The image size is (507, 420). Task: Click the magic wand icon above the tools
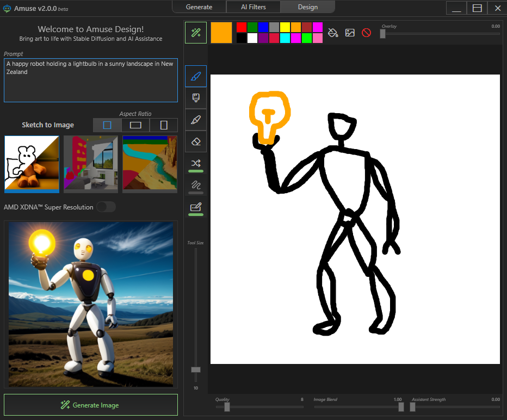tap(196, 33)
